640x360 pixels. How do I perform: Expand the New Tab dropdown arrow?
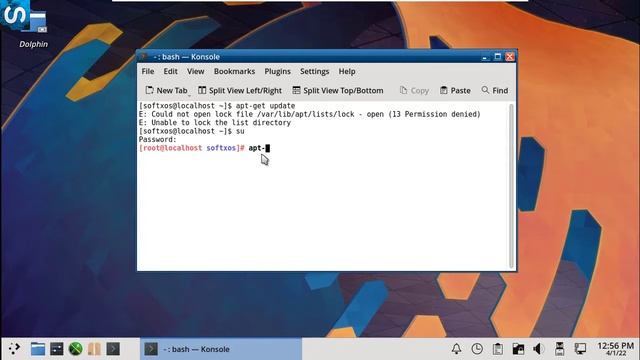(x=189, y=95)
